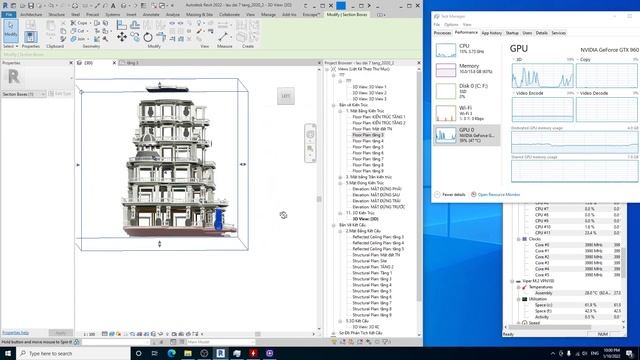Viewport: 640px width, 360px height.
Task: Open the Revit File menu
Action: [9, 15]
